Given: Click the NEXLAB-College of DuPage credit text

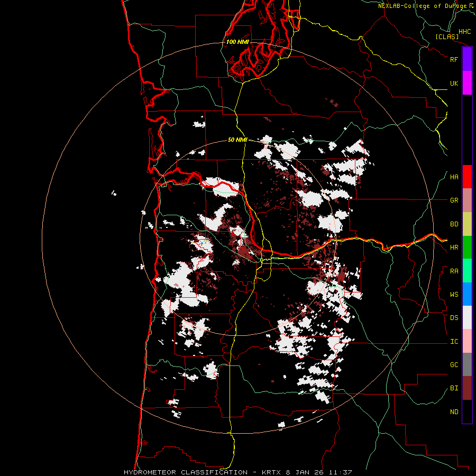Looking at the screenshot, I should point(422,6).
